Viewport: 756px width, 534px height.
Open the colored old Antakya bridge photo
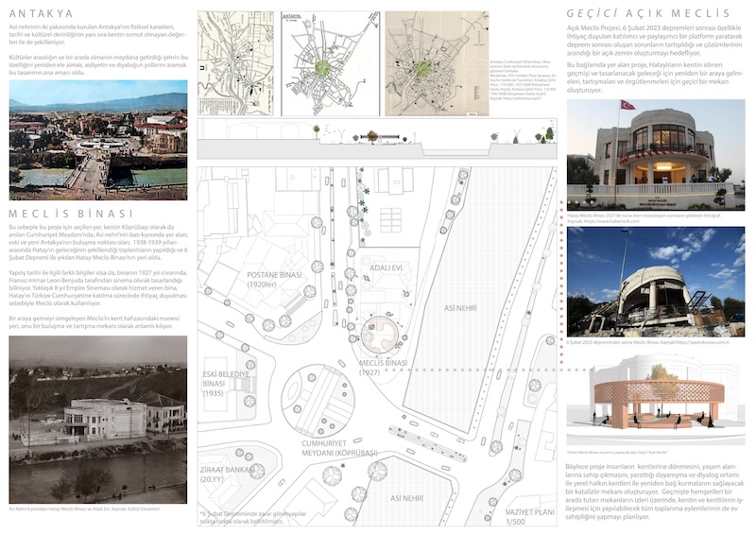97,132
